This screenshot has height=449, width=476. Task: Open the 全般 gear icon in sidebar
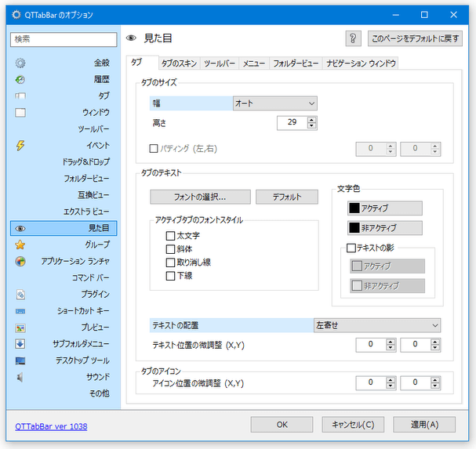pos(20,63)
